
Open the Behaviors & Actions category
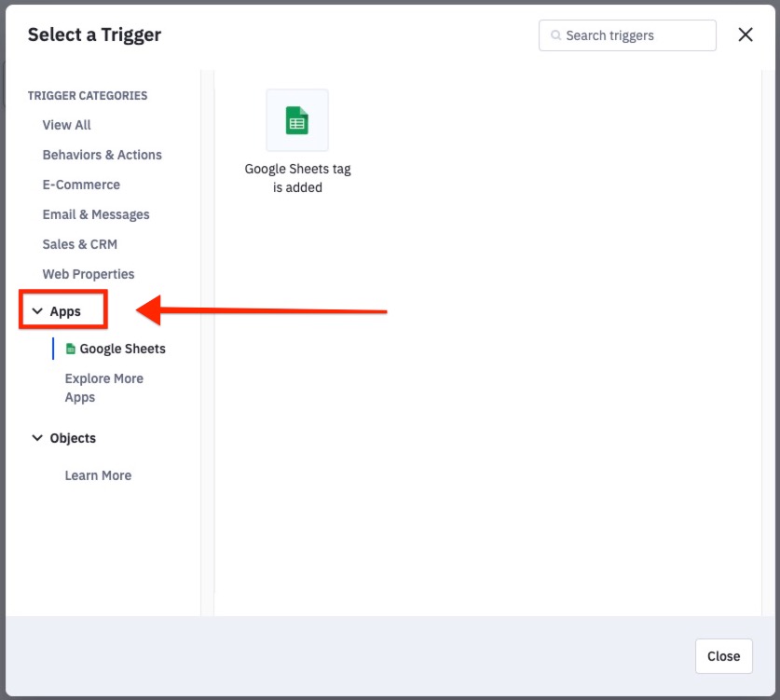(x=102, y=154)
